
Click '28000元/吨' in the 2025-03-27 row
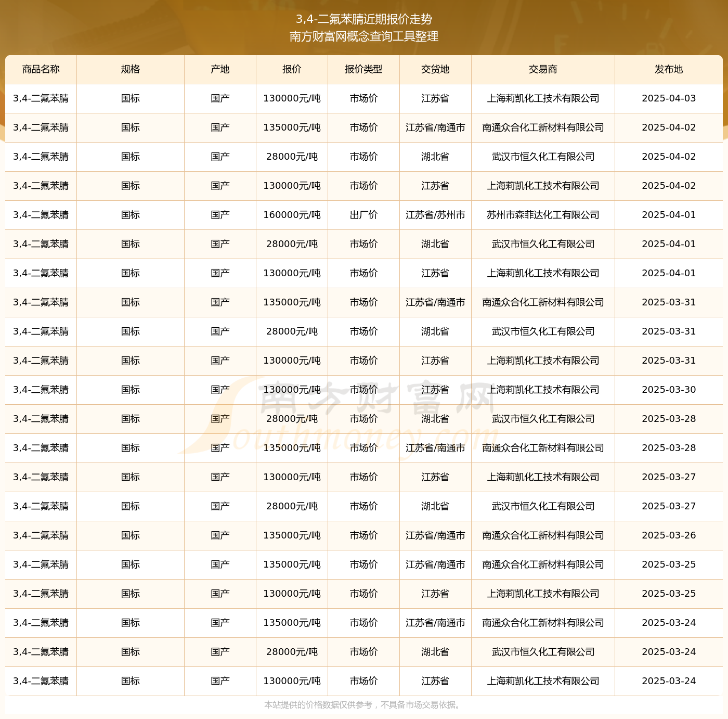(x=292, y=506)
